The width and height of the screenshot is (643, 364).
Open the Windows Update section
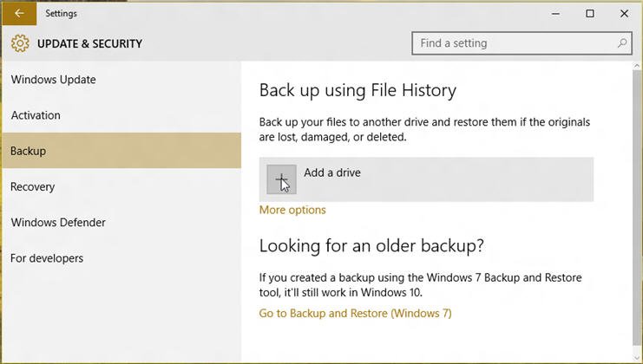(x=53, y=80)
